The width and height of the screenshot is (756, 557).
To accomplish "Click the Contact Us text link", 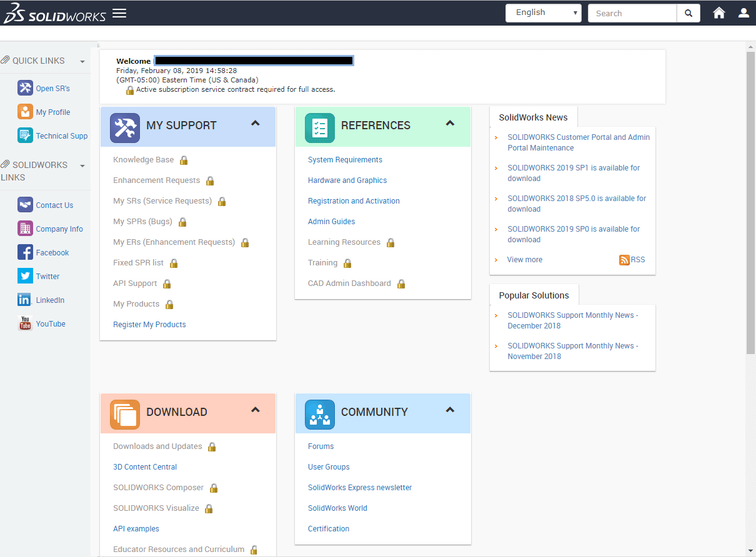I will click(x=54, y=205).
